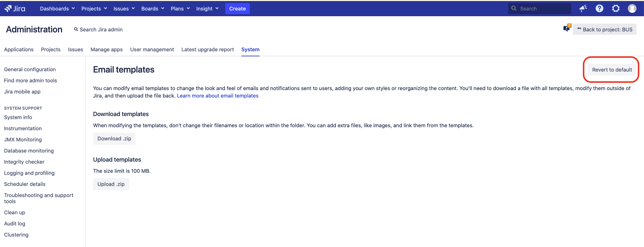Switch to the User management tab
This screenshot has width=644, height=247.
pos(152,49)
